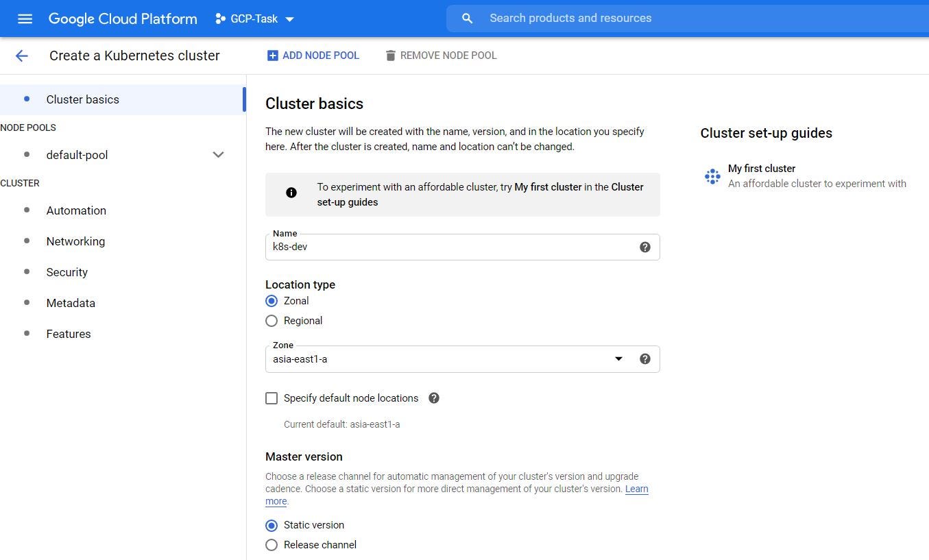This screenshot has width=929, height=560.
Task: Go to the Networking section
Action: 122,241
